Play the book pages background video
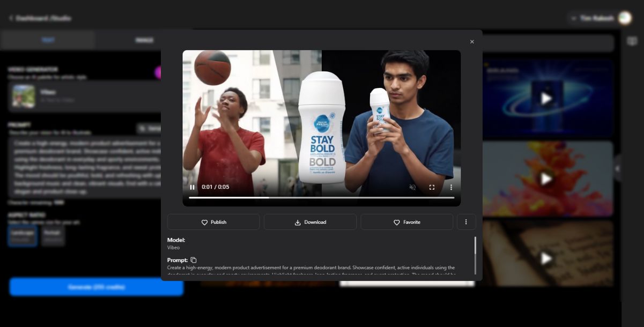The height and width of the screenshot is (327, 644). pos(546,258)
